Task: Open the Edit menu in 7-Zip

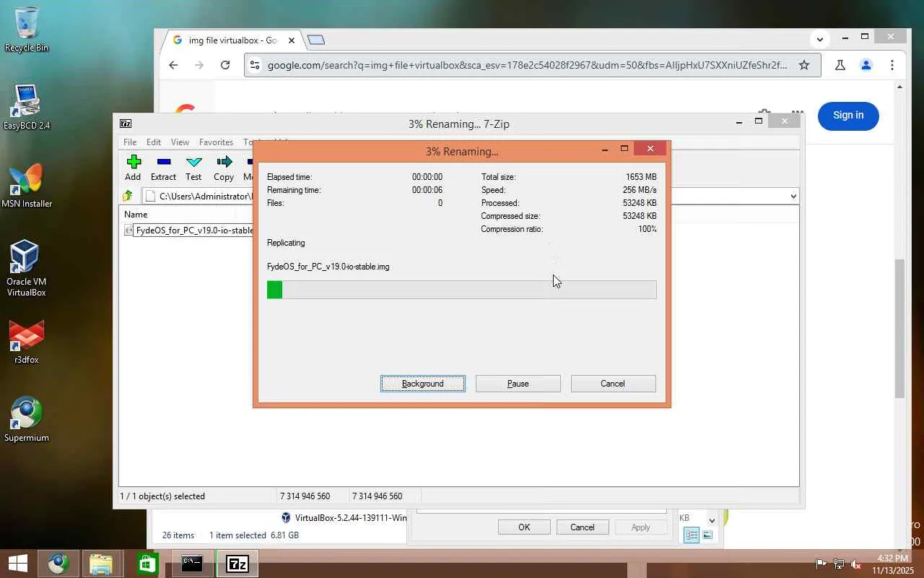Action: (154, 142)
